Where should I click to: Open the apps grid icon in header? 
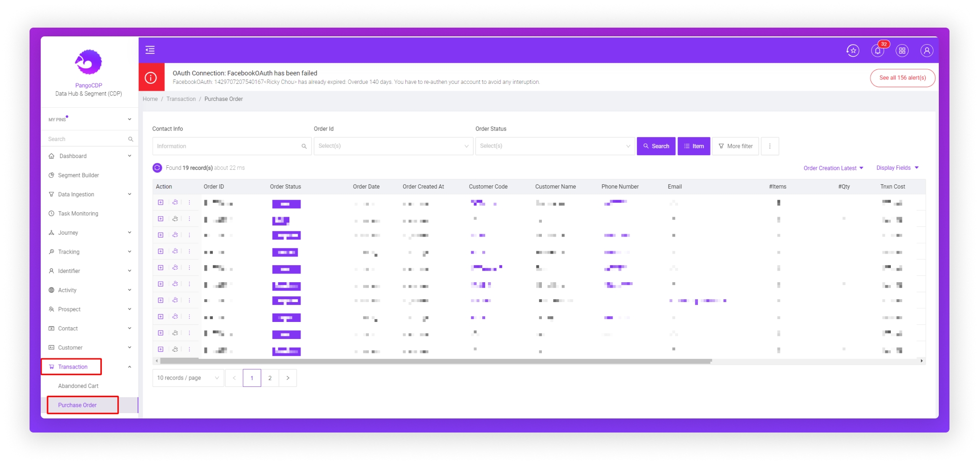point(902,50)
